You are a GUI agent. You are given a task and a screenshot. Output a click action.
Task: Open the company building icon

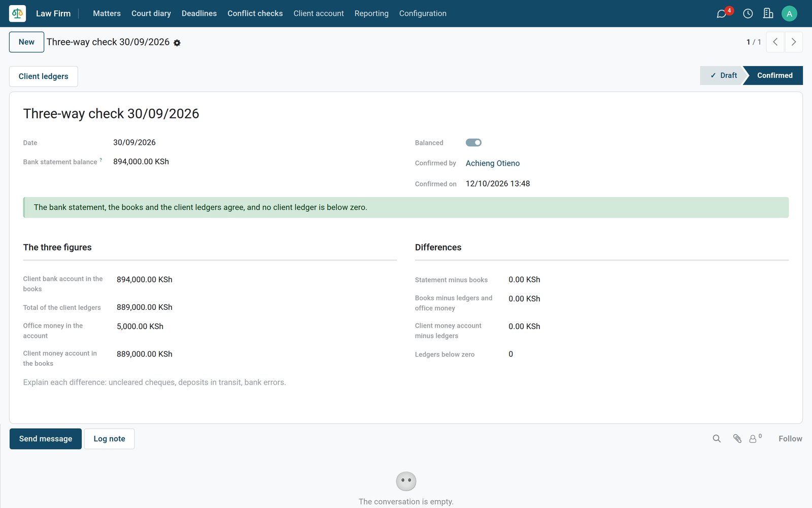pos(768,13)
